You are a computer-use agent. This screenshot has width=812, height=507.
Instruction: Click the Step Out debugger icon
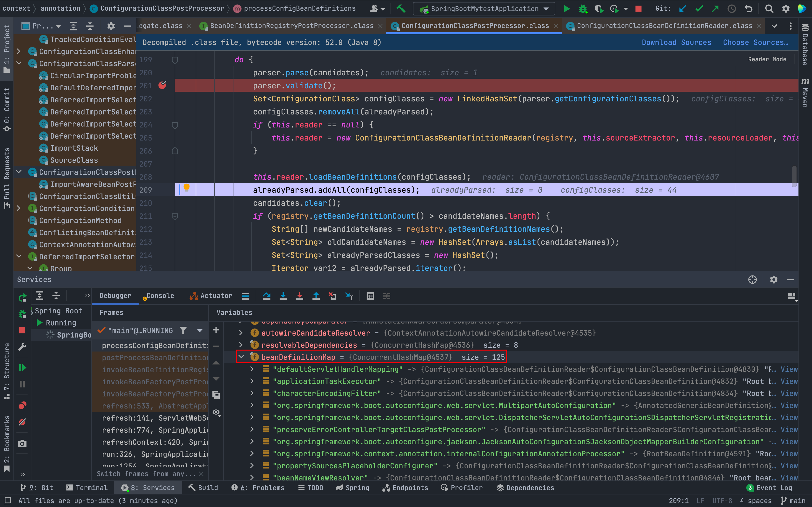click(x=316, y=296)
